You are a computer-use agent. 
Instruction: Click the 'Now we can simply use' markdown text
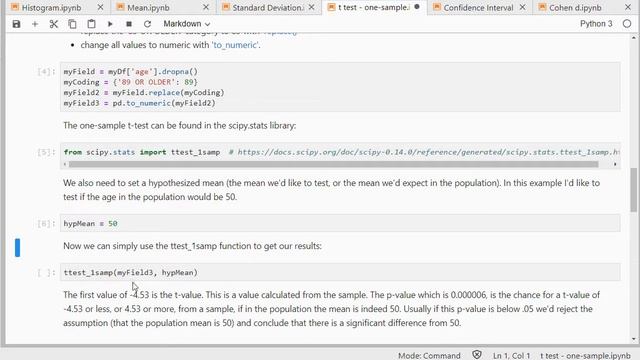click(192, 246)
